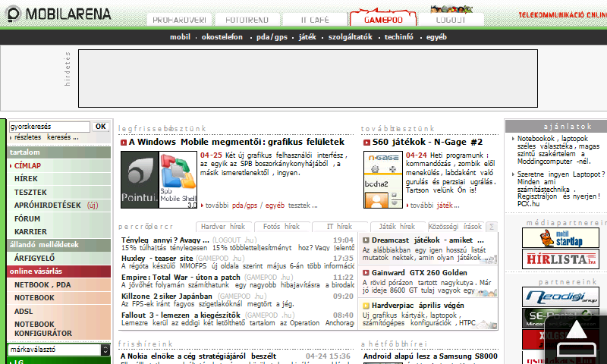Select the egyéb menu item
Viewport: 607px width, 364px height.
coord(436,37)
